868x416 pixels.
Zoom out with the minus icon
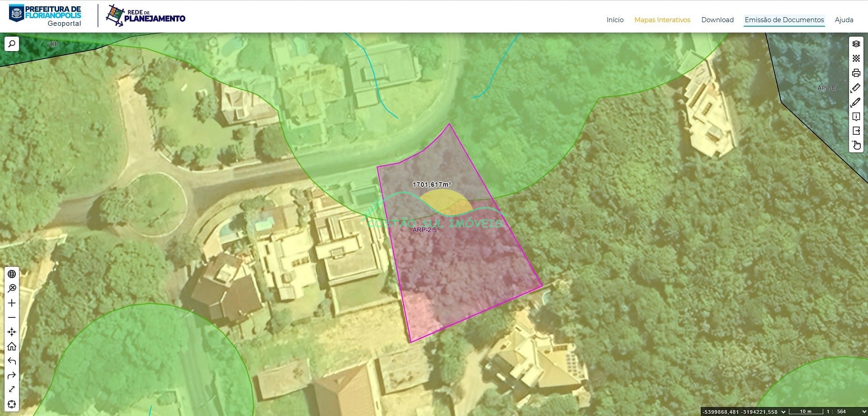(x=12, y=317)
